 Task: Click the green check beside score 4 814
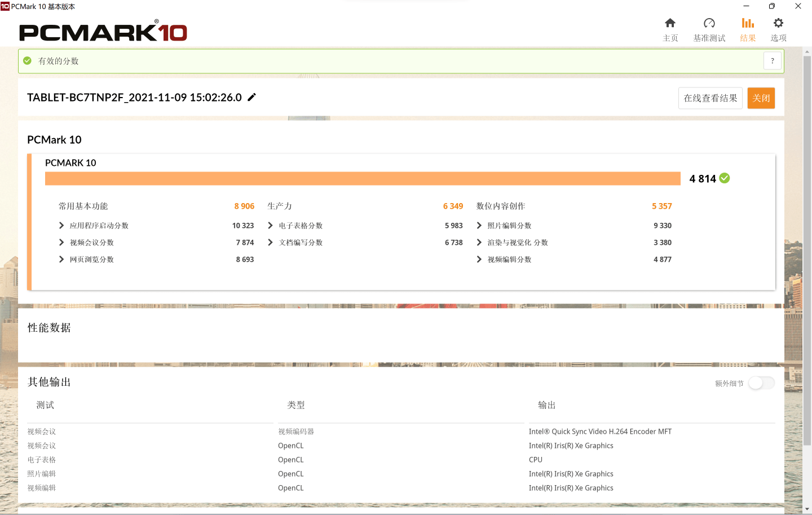click(725, 178)
